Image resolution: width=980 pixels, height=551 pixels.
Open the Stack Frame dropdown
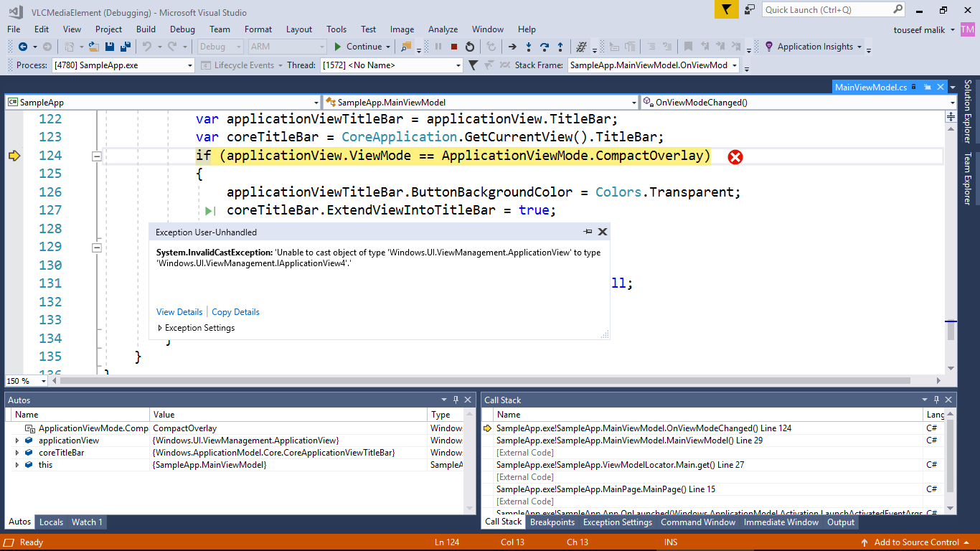[x=736, y=64]
